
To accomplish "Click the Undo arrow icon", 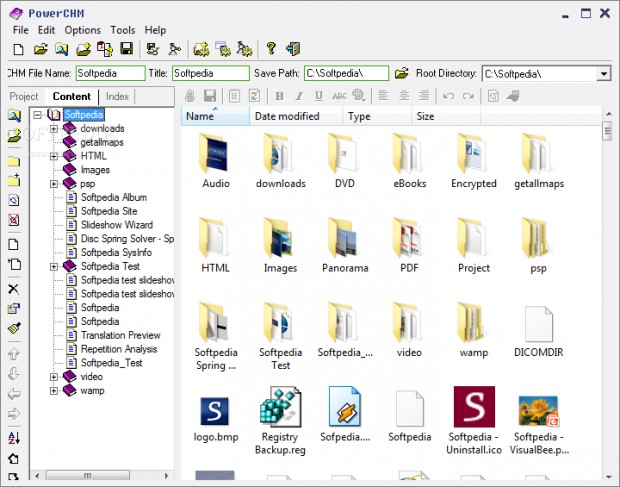I will pyautogui.click(x=448, y=96).
